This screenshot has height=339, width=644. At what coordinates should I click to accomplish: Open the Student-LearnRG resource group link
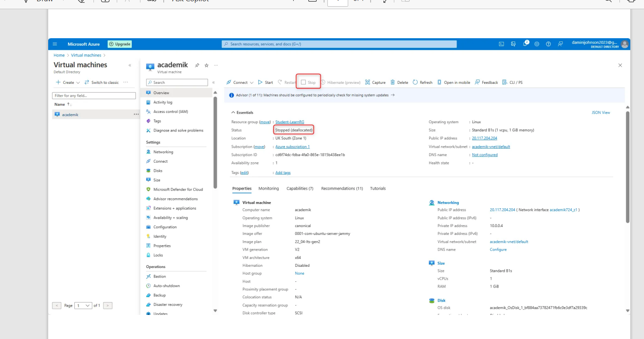coord(290,122)
